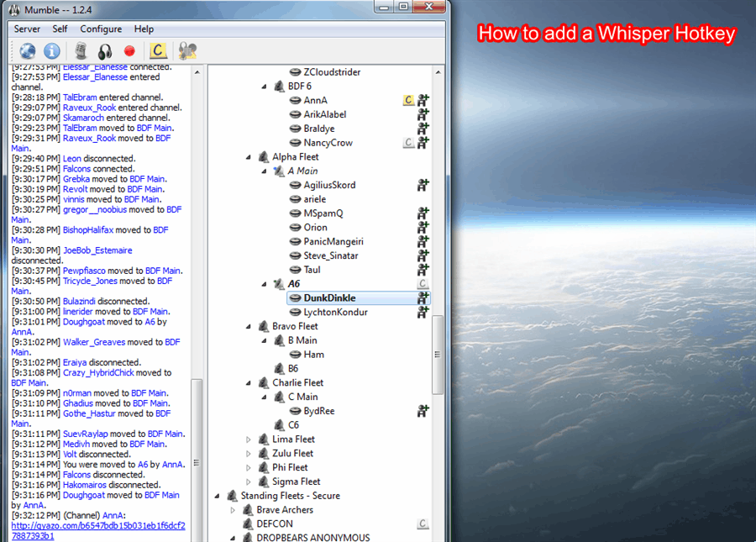The image size is (756, 542).
Task: Click the friend icon next to AgiliusSkord
Action: coord(423,185)
